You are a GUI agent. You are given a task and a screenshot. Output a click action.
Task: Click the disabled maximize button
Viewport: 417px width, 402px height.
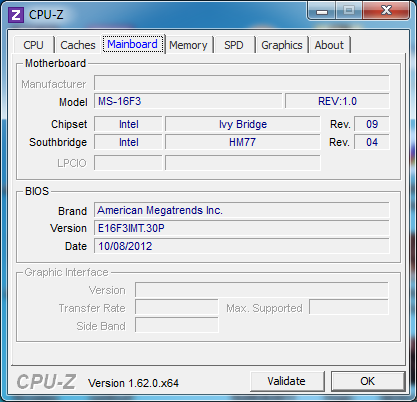pyautogui.click(x=349, y=11)
